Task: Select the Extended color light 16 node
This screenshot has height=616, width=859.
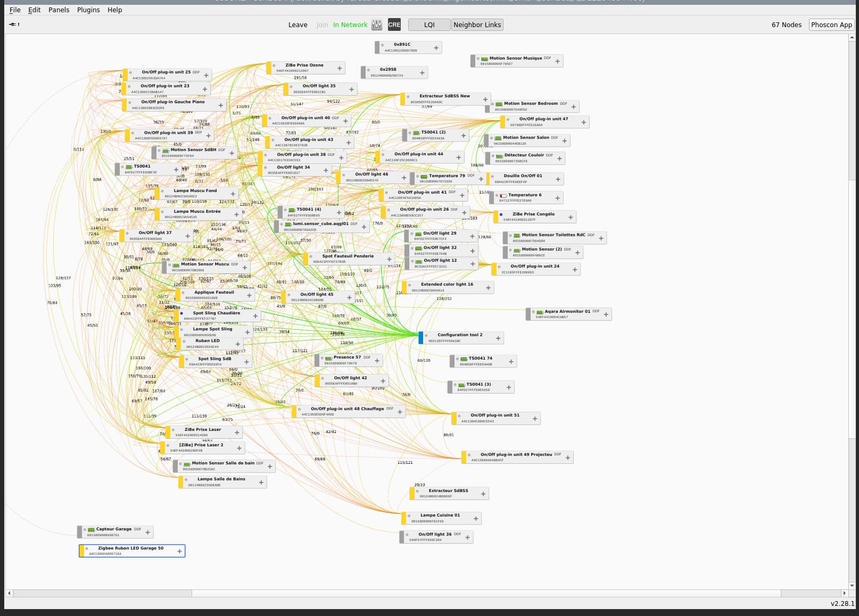Action: [448, 287]
